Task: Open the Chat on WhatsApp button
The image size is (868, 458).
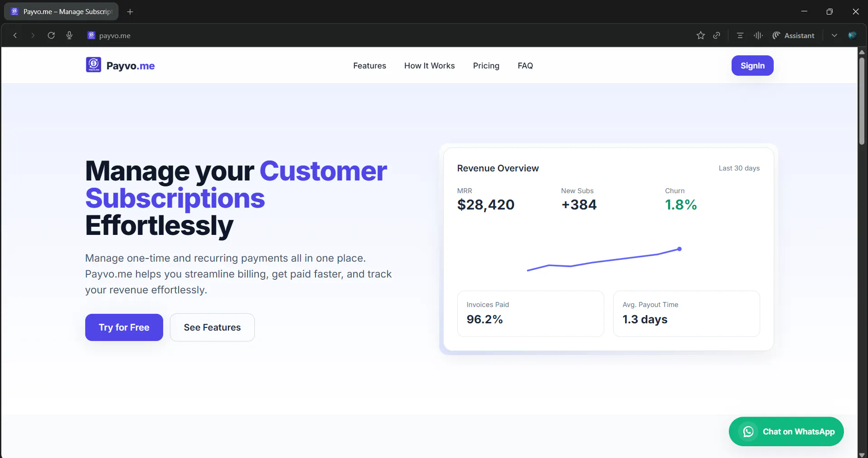Action: (786, 432)
